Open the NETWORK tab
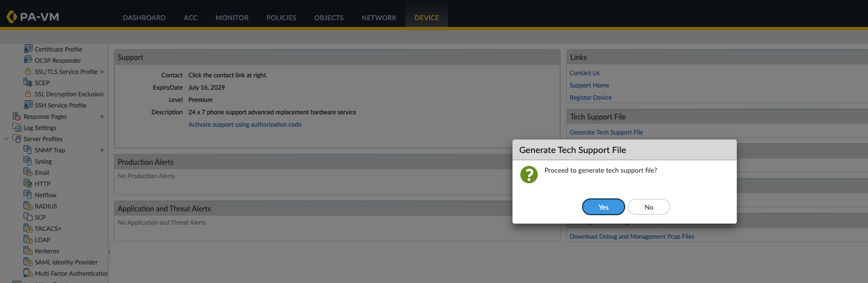This screenshot has height=283, width=868. (x=379, y=17)
